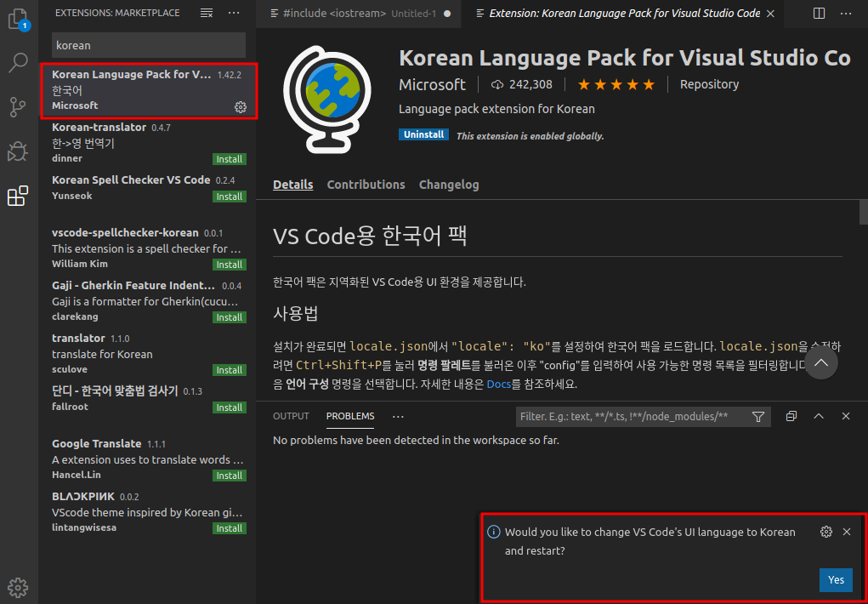
Task: Click the scroll-to-top round arrow button
Action: click(821, 363)
